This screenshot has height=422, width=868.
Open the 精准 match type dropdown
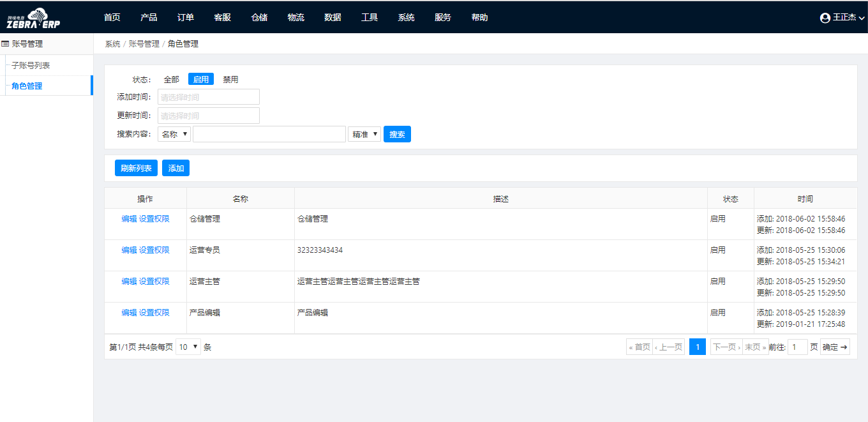(x=364, y=134)
